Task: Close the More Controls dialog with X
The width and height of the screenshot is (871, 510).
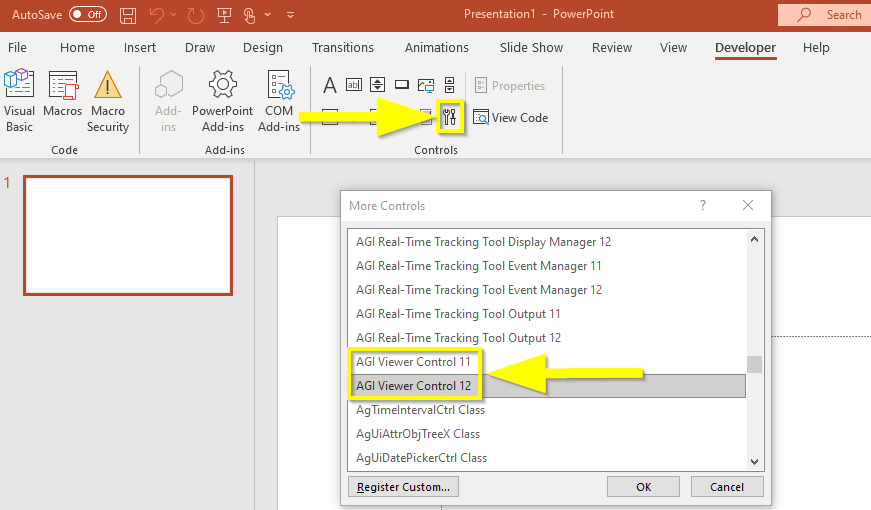Action: coord(748,206)
